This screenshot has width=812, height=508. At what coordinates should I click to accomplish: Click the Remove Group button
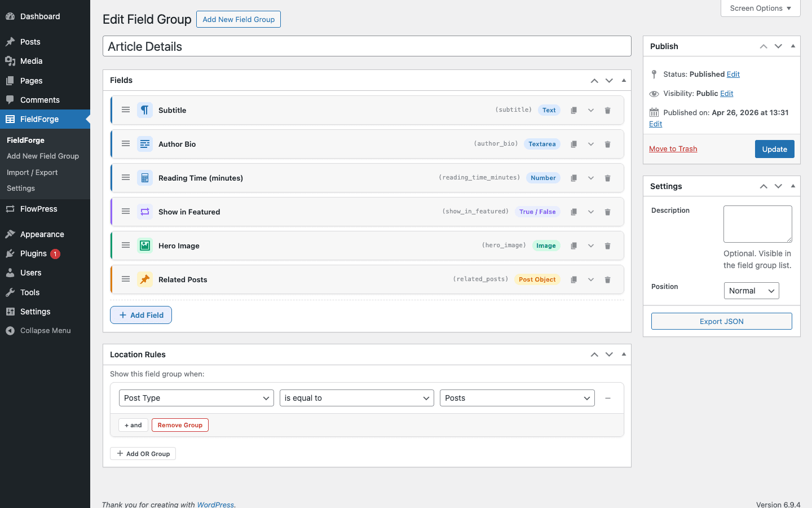point(180,425)
